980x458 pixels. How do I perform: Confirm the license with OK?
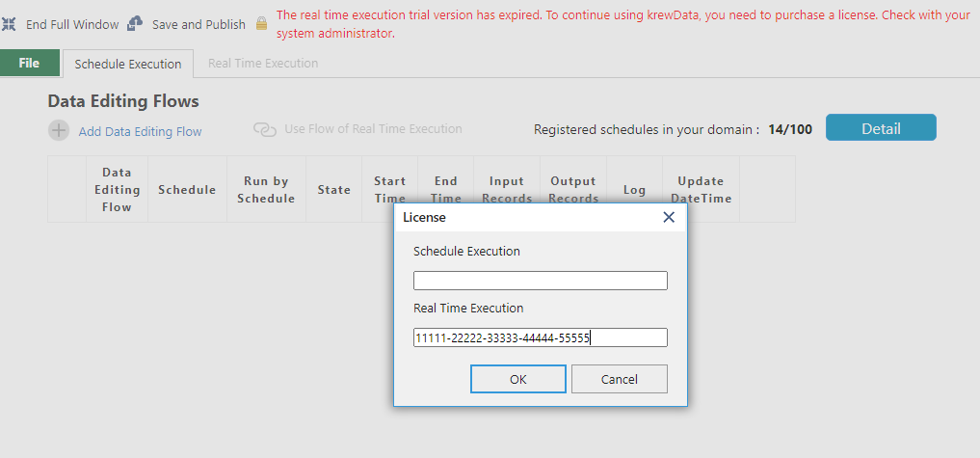pyautogui.click(x=518, y=379)
